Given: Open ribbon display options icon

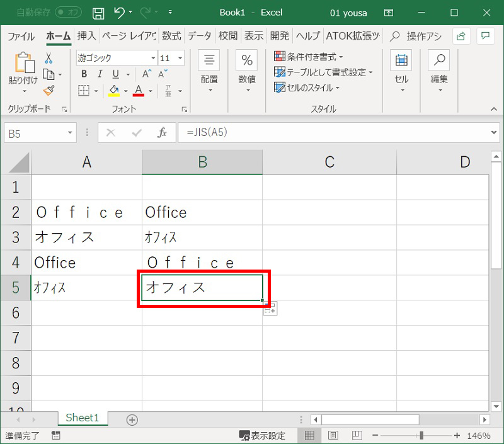Looking at the screenshot, I should pyautogui.click(x=389, y=13).
